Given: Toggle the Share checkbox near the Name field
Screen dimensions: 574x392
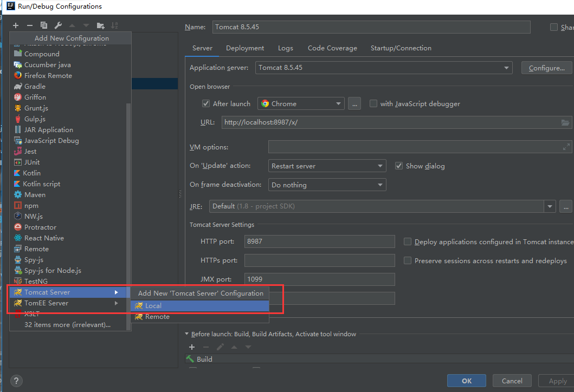Looking at the screenshot, I should click(554, 27).
